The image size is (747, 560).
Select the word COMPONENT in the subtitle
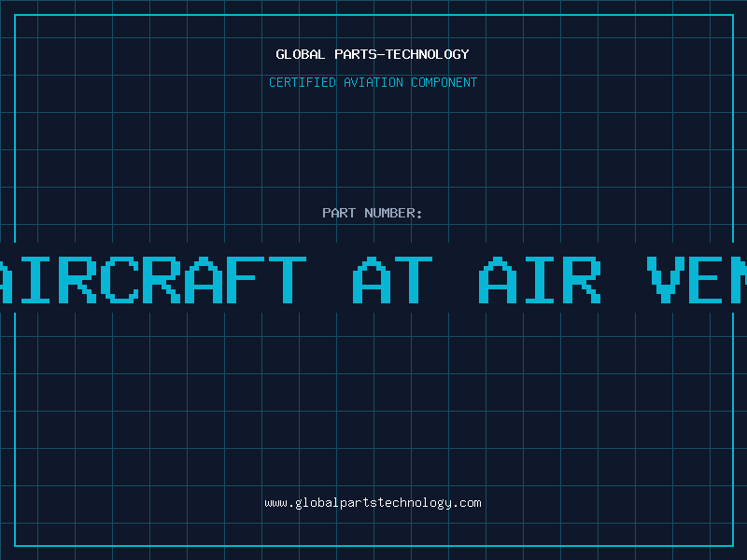[444, 82]
